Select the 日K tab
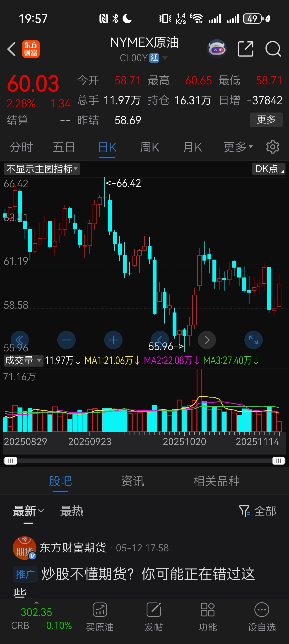The height and width of the screenshot is (644, 289). 107,147
